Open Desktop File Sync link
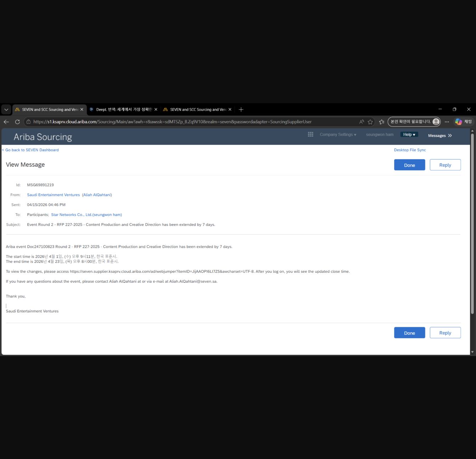 tap(410, 150)
